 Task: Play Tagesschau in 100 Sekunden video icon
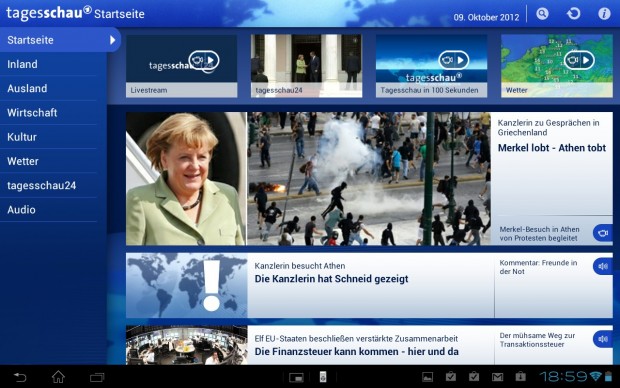[454, 60]
